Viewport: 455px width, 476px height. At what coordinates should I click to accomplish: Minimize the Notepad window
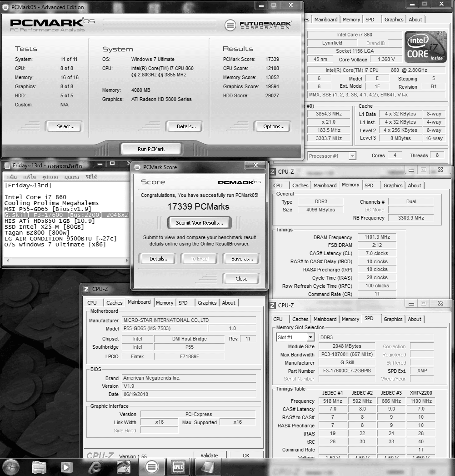pos(100,164)
